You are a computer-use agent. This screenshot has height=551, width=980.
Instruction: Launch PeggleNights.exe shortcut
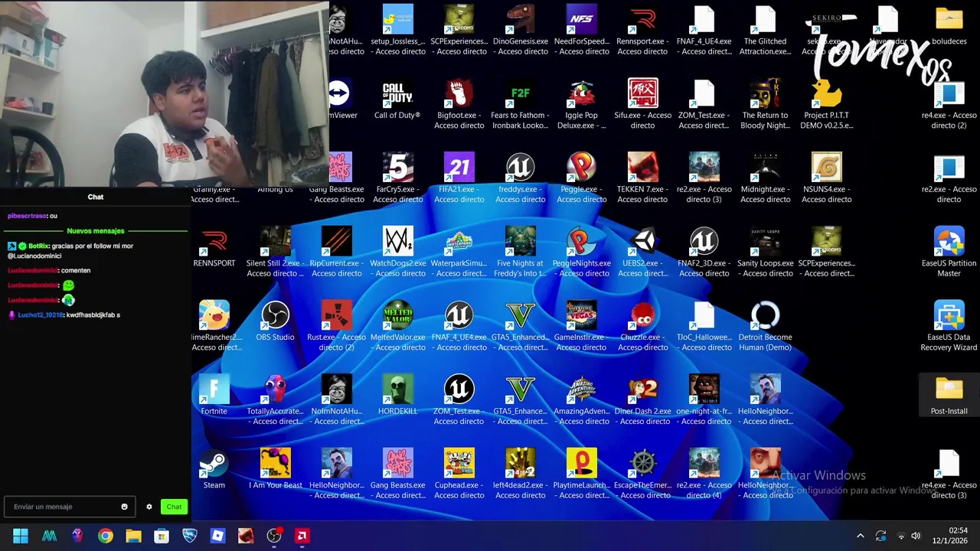582,253
